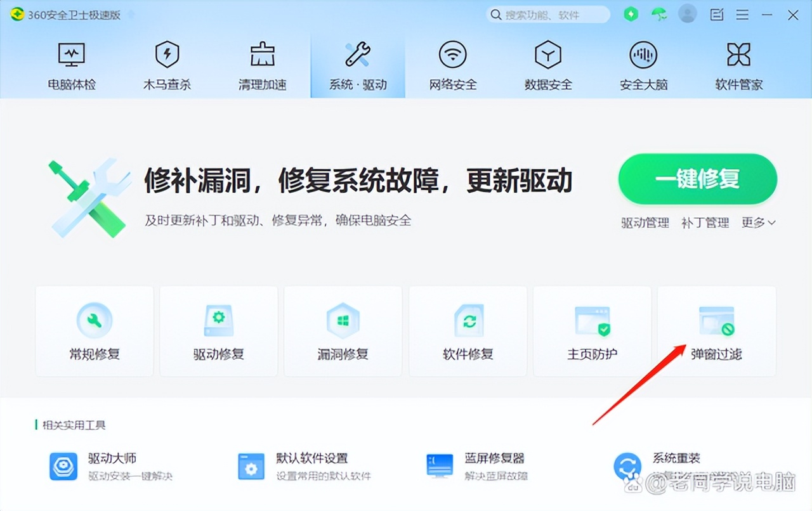Image resolution: width=812 pixels, height=511 pixels.
Task: Open 驱动管理 link
Action: 645,223
